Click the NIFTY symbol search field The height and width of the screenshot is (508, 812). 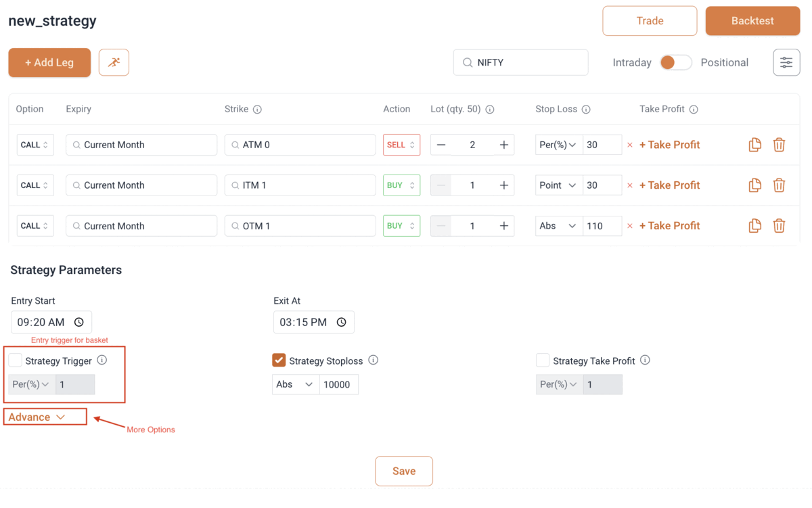[x=520, y=62]
